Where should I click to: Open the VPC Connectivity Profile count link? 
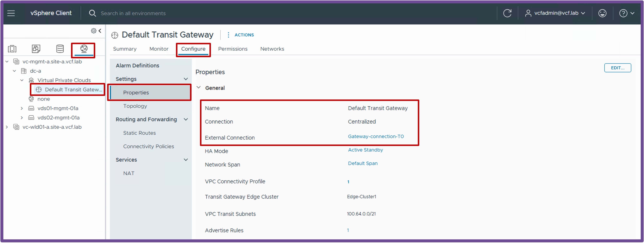click(348, 182)
